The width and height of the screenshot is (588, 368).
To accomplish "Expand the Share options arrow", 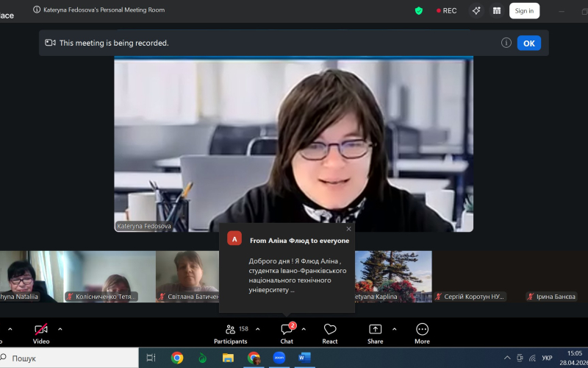I will (394, 329).
